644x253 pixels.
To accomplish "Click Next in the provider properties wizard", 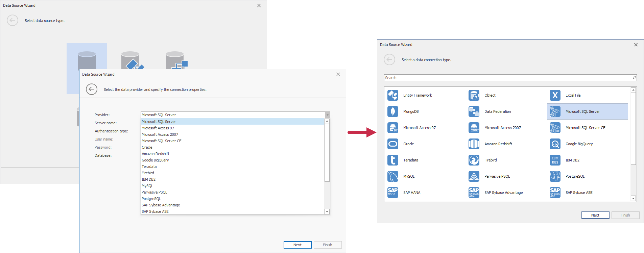I will click(297, 245).
